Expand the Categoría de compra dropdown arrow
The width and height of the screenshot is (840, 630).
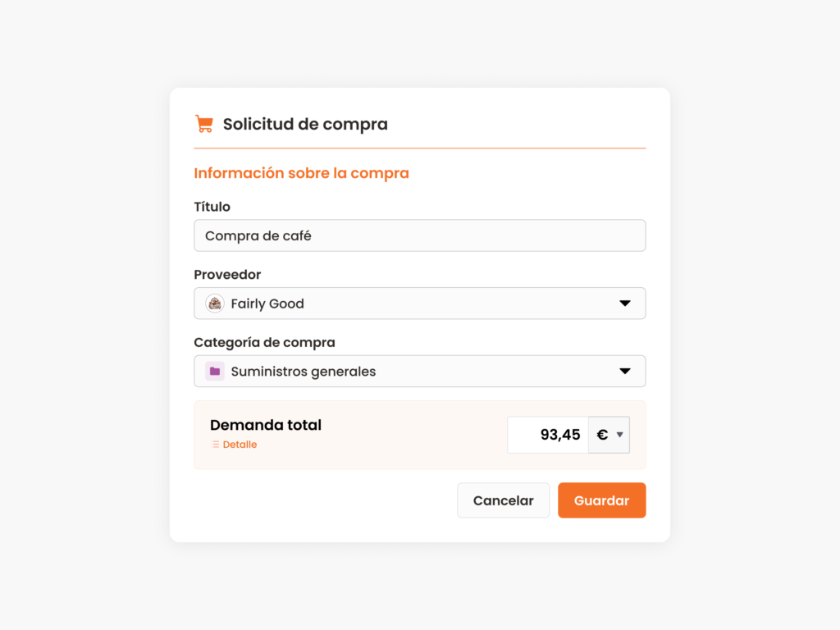624,371
